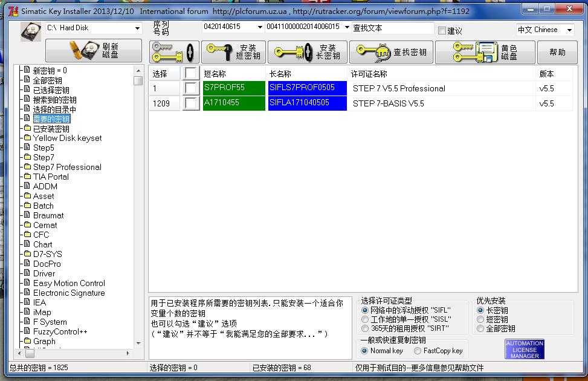Select TIA Portal in the tree list
Image resolution: width=588 pixels, height=381 pixels.
(x=51, y=177)
